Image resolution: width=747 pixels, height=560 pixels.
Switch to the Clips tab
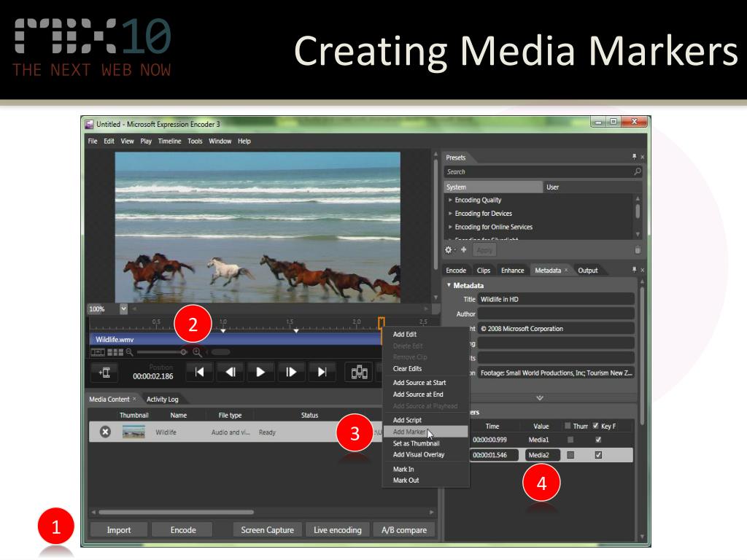(x=484, y=270)
